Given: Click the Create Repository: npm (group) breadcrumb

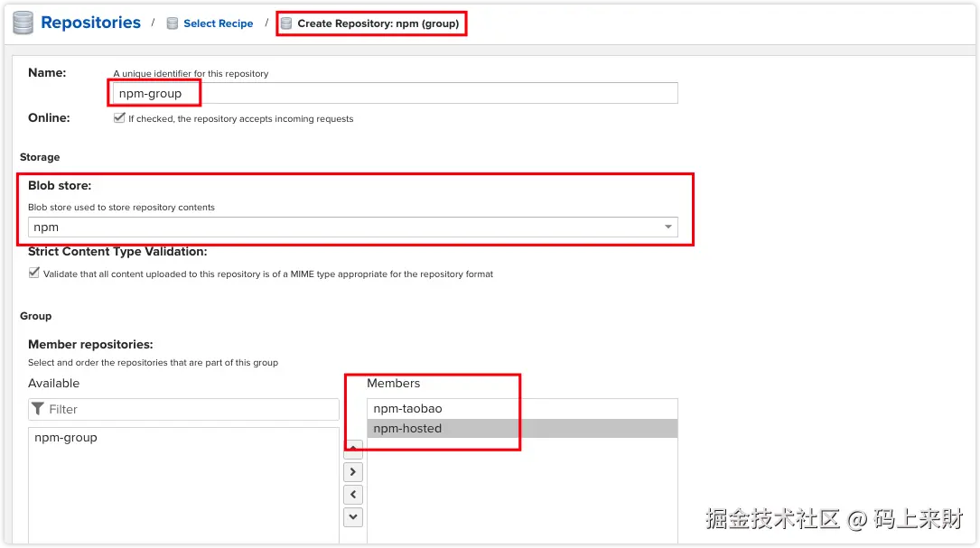Looking at the screenshot, I should click(x=378, y=23).
